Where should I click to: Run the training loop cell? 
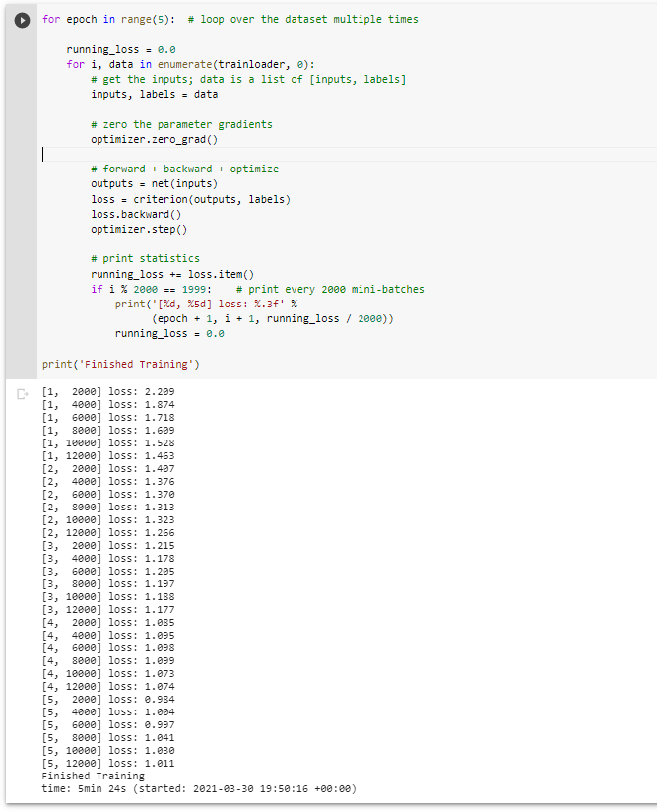(x=22, y=20)
